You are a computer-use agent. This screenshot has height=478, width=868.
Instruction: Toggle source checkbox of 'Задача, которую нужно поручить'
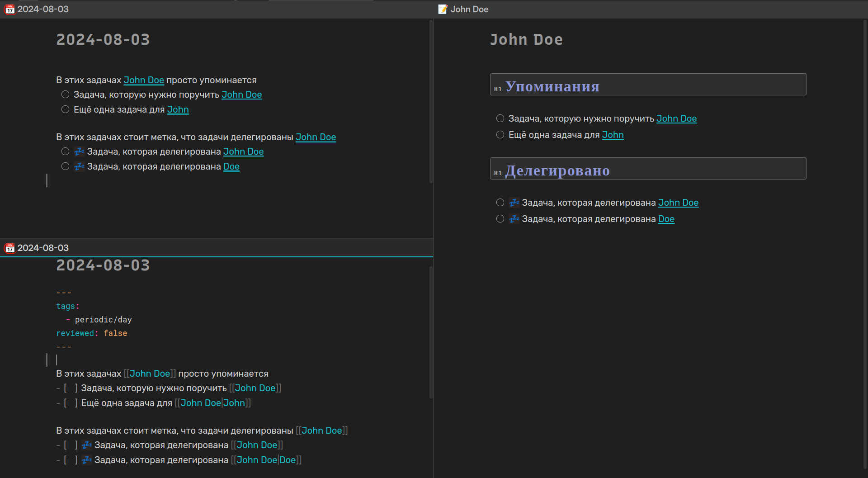(x=71, y=388)
